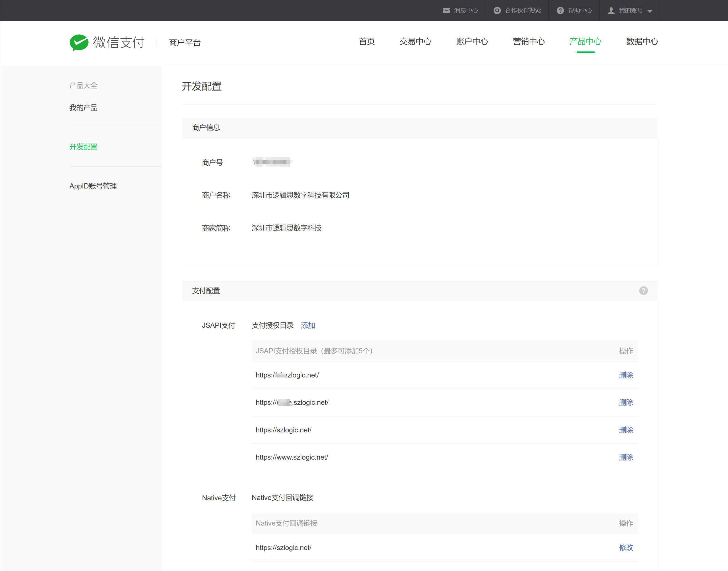Click the 商户号 field label
Screen dimensions: 728x571
tap(212, 163)
